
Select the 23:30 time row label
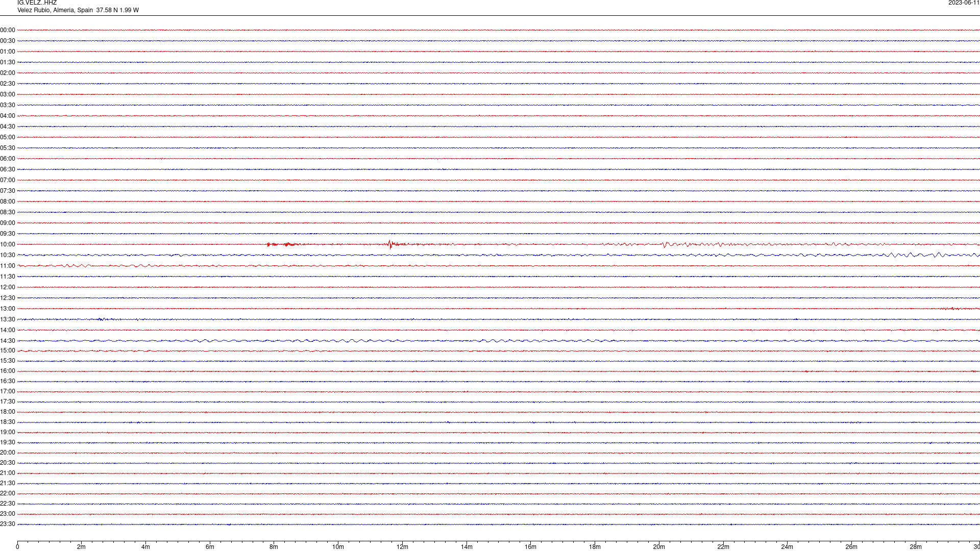[8, 524]
